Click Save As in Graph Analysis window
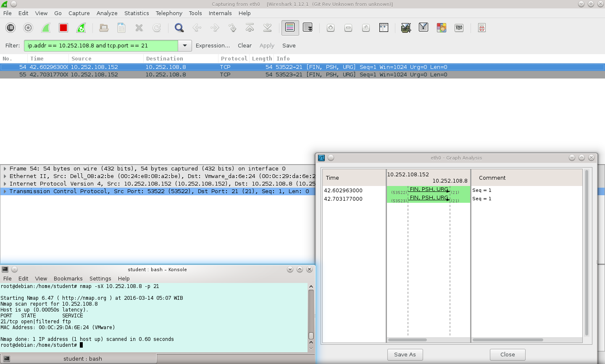The width and height of the screenshot is (605, 364). [405, 355]
